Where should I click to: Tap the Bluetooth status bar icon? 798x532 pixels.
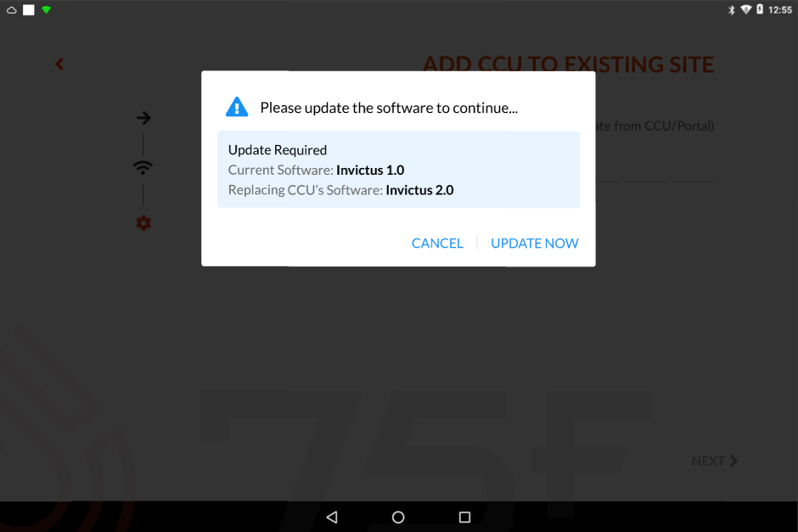[731, 9]
